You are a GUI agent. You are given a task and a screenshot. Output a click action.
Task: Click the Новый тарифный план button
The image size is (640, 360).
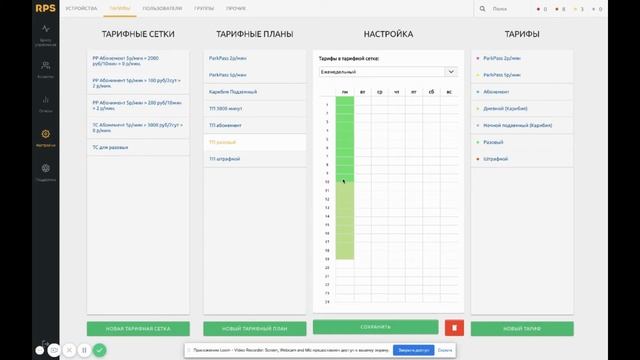[x=255, y=329]
